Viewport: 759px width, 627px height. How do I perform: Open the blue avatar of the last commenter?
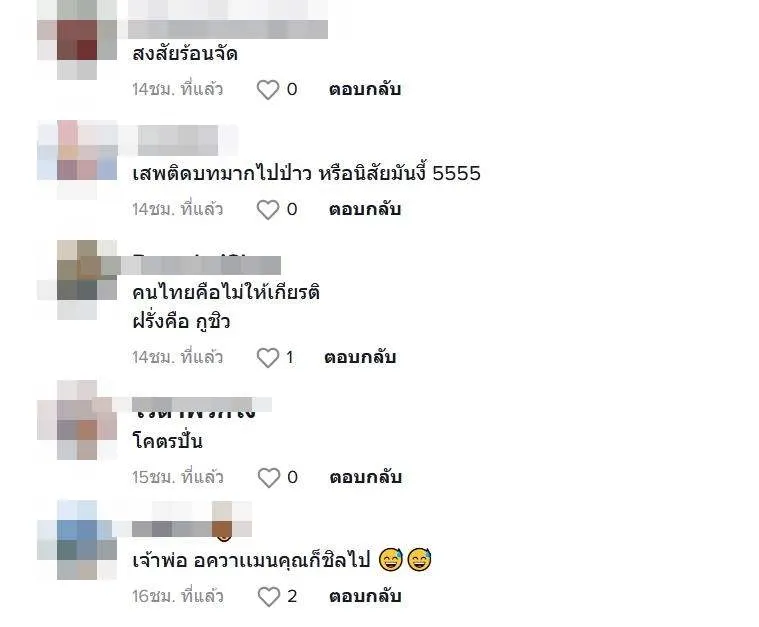click(x=77, y=540)
